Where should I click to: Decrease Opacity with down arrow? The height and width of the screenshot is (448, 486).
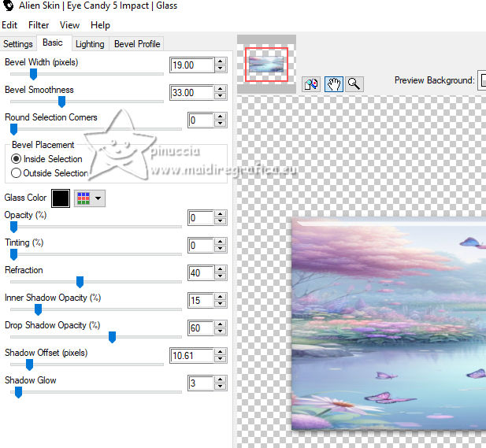pos(220,221)
